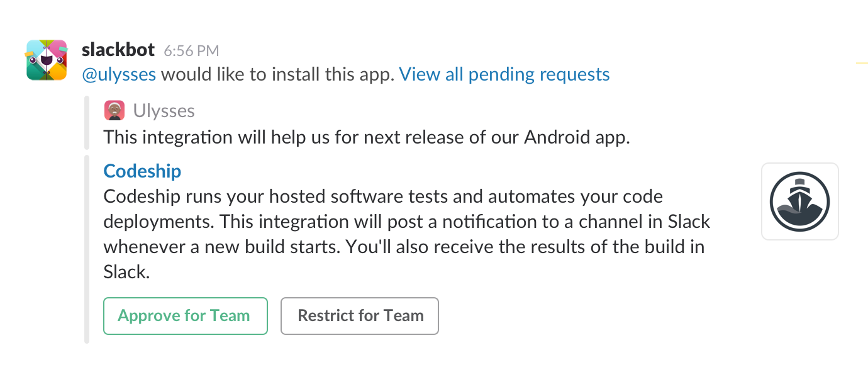Image resolution: width=868 pixels, height=379 pixels.
Task: Open the @ulysses mention
Action: 119,74
